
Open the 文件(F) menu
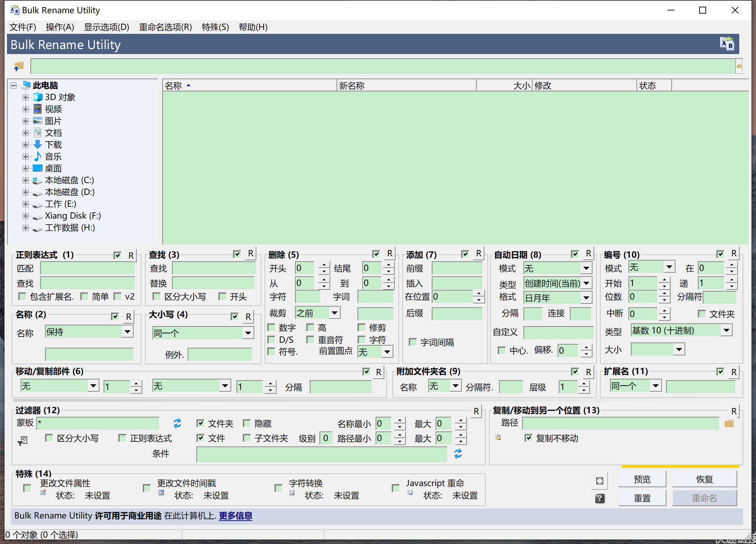tap(23, 27)
